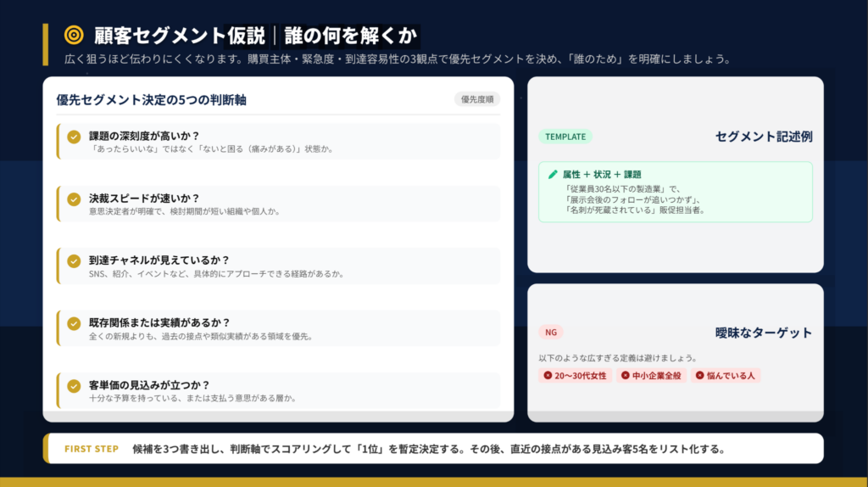Toggle the checkmark for 課題の深刻度が高いか？
The width and height of the screenshot is (868, 487).
click(x=74, y=137)
